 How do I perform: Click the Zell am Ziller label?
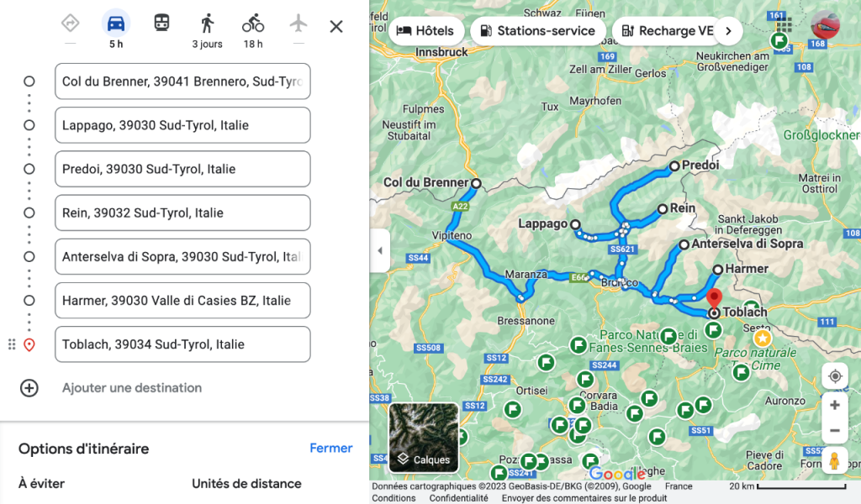[600, 70]
